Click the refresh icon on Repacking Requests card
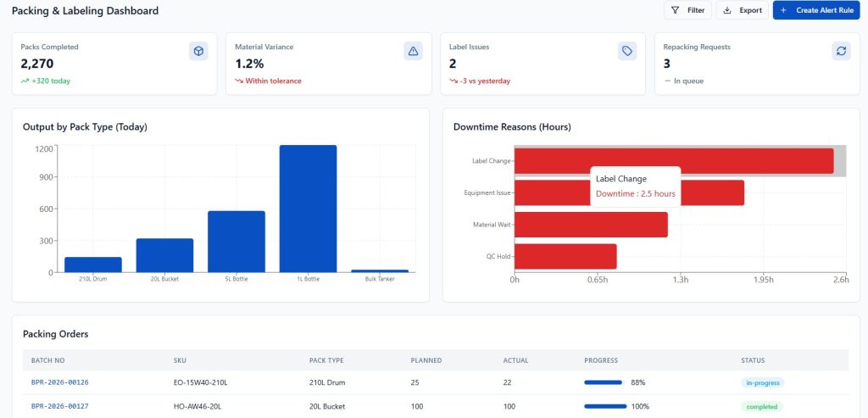Screen dimensions: 868x418 click(x=841, y=52)
